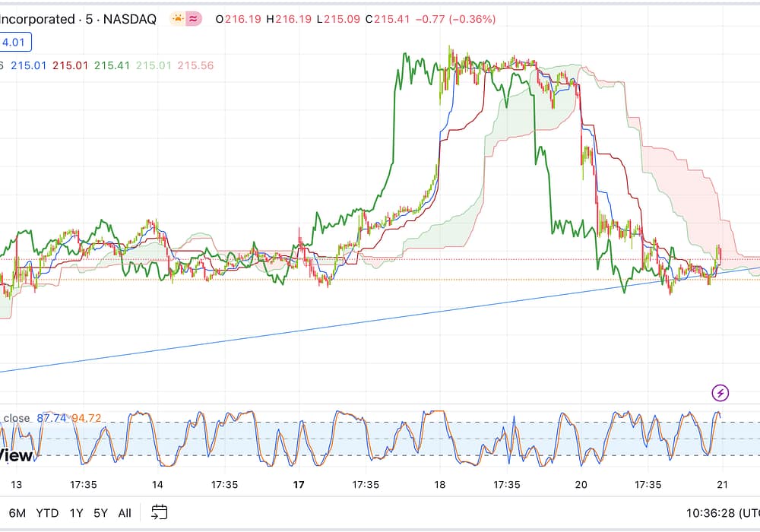
Task: Click the pink approximate-sign data icon
Action: coord(193,19)
